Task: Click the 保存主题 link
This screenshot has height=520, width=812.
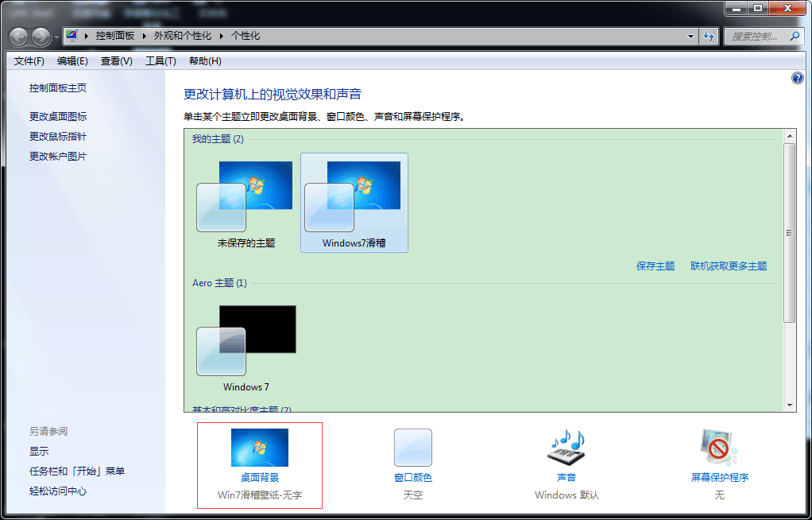Action: [655, 266]
